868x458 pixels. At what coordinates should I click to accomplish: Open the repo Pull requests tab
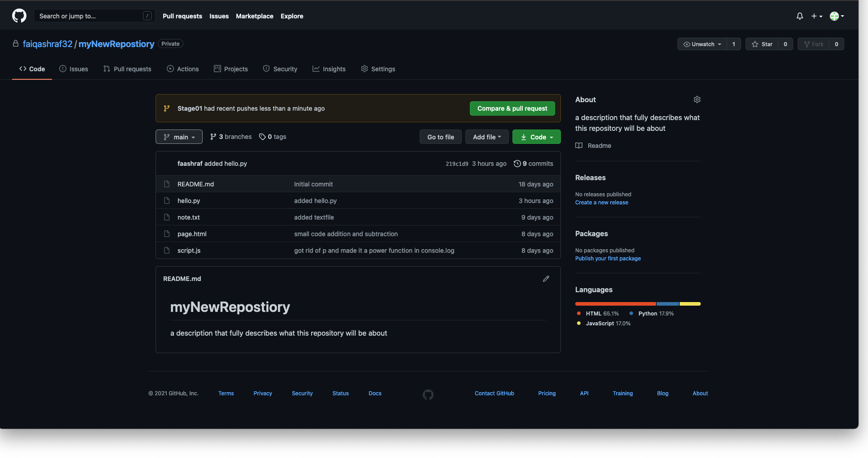(127, 69)
